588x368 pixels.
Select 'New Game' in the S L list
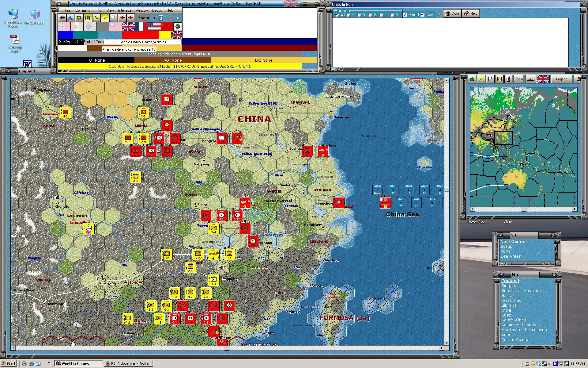[x=512, y=241]
